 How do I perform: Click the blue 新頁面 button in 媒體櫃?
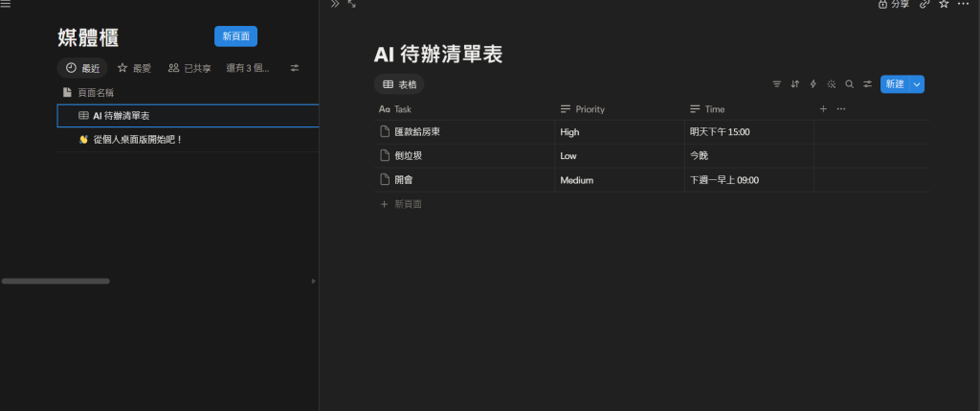pos(235,36)
